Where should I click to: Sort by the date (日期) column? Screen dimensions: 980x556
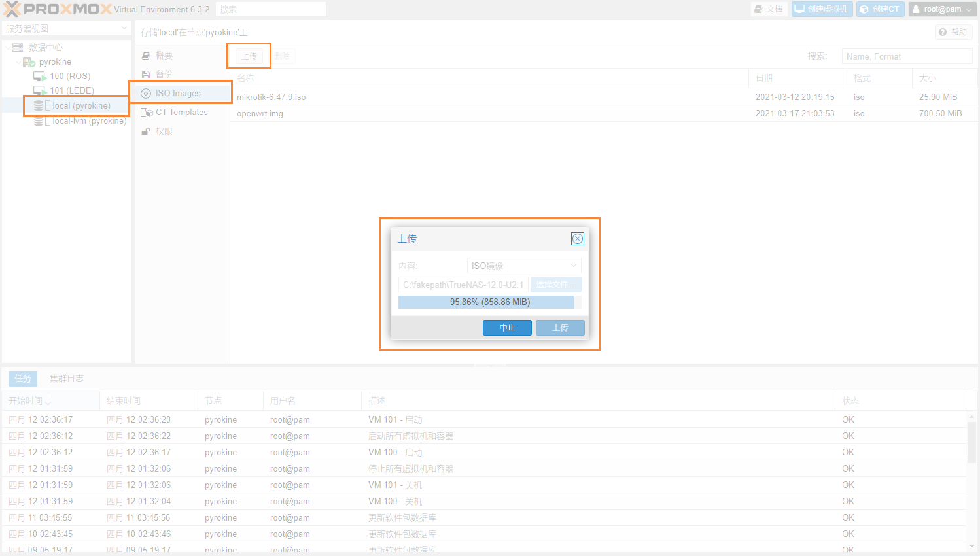click(797, 78)
